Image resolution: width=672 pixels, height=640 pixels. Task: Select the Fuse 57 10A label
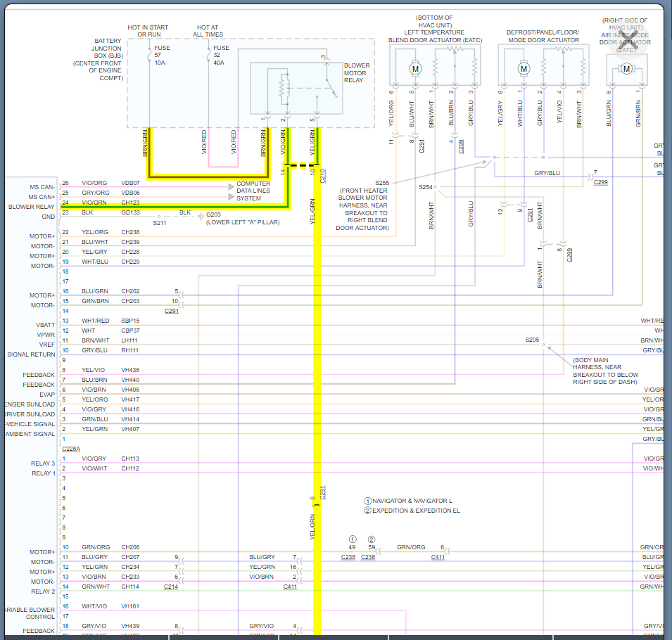click(x=162, y=56)
